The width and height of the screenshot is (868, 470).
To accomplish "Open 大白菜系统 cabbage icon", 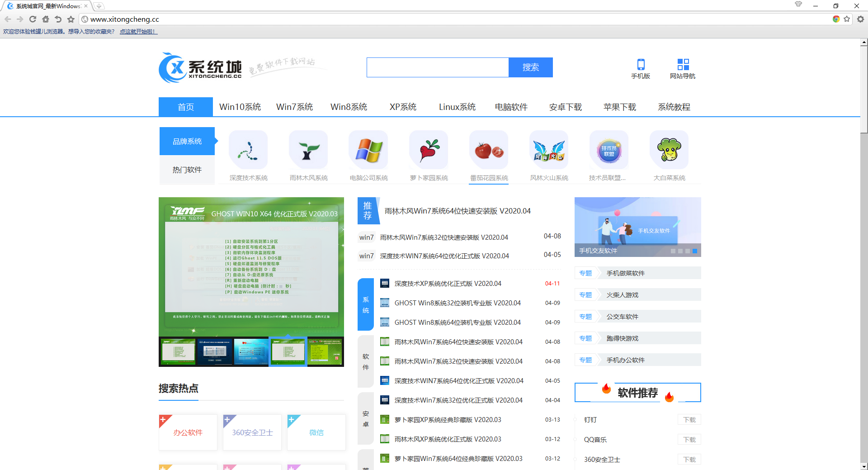I will point(669,150).
